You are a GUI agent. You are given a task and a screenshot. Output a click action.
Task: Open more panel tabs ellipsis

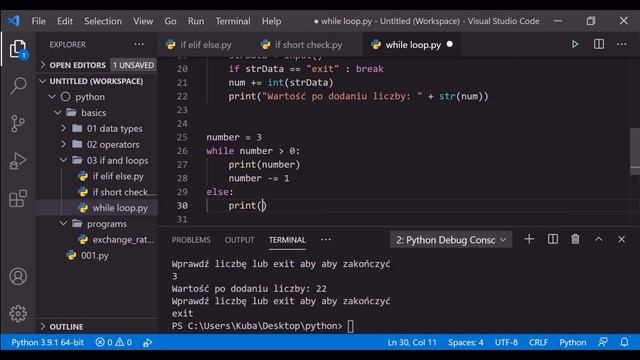coord(326,240)
